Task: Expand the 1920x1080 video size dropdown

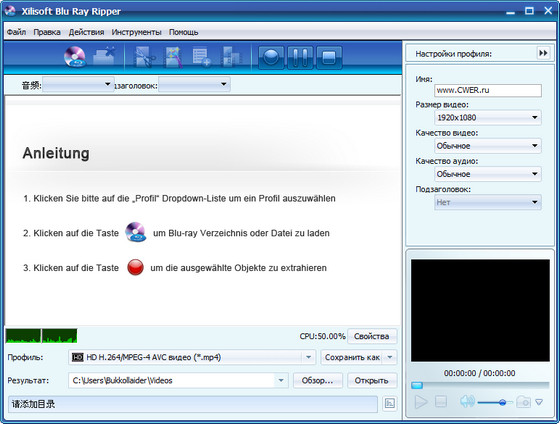Action: 488,118
